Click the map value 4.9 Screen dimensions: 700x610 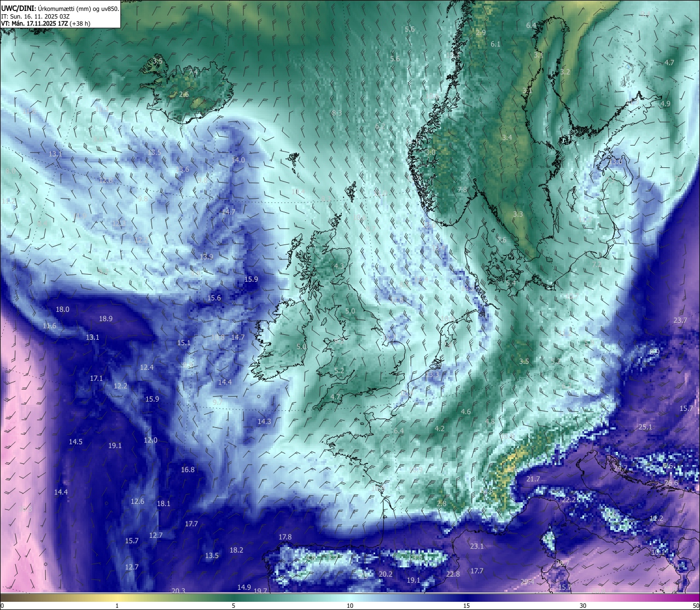coord(665,103)
